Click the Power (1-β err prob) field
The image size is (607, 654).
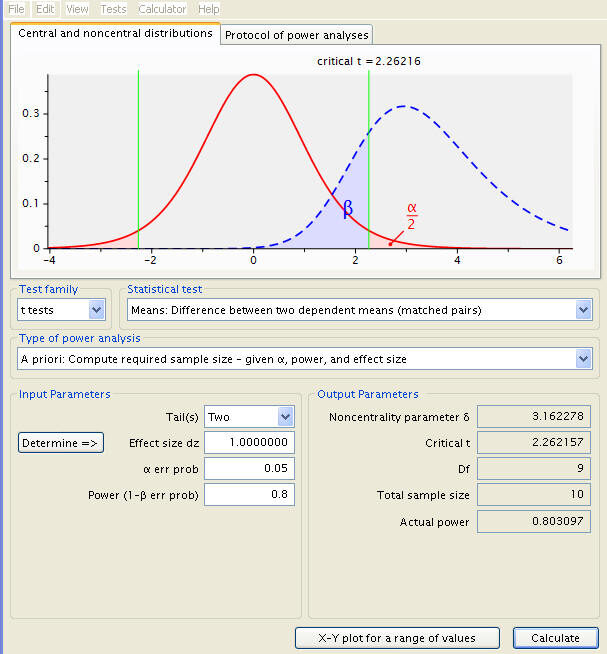[x=249, y=494]
